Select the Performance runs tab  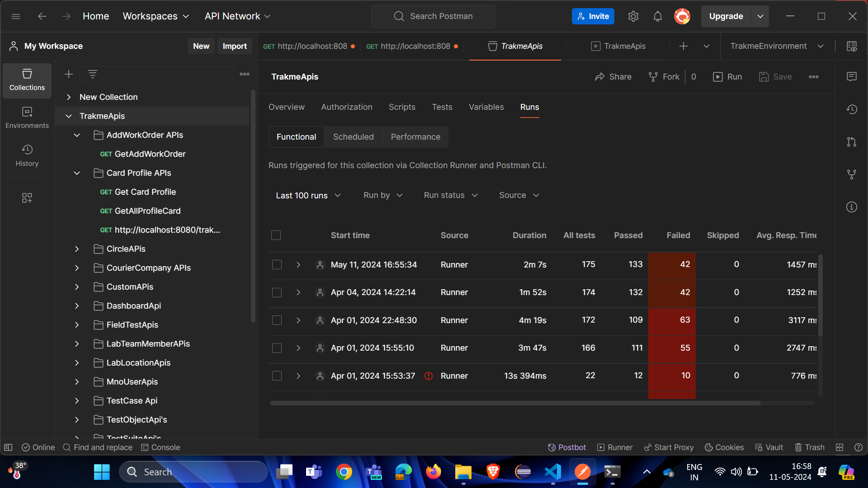pyautogui.click(x=415, y=137)
